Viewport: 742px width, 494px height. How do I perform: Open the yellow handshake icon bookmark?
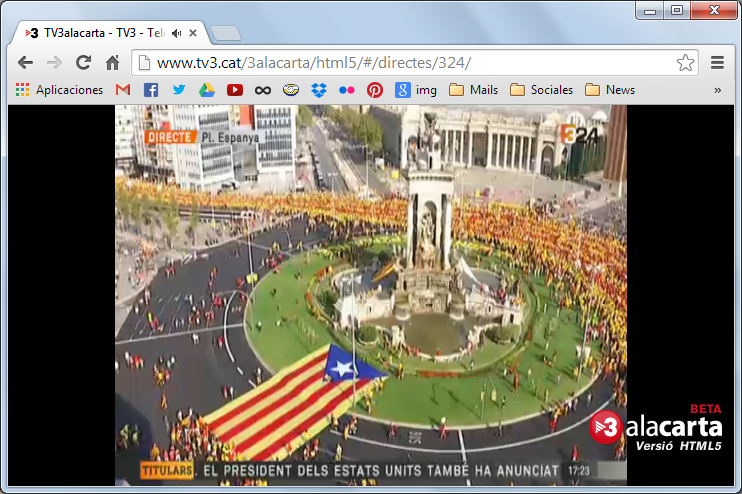291,89
